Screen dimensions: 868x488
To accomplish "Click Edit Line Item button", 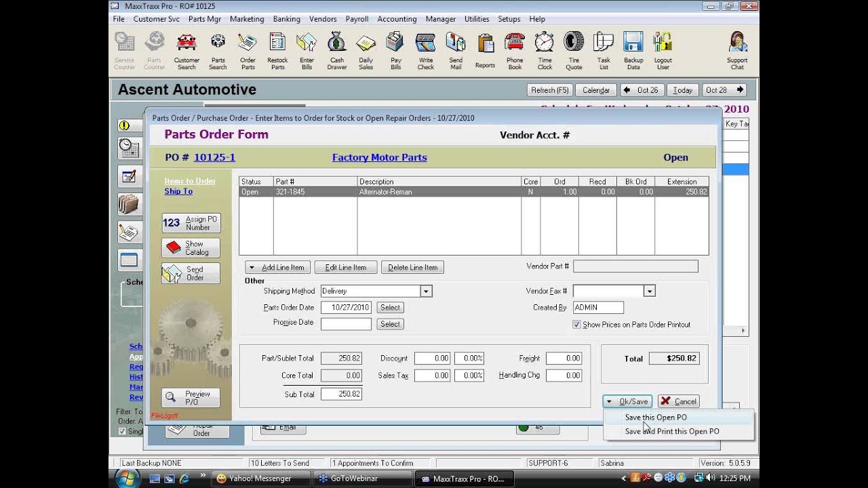I will 346,268.
